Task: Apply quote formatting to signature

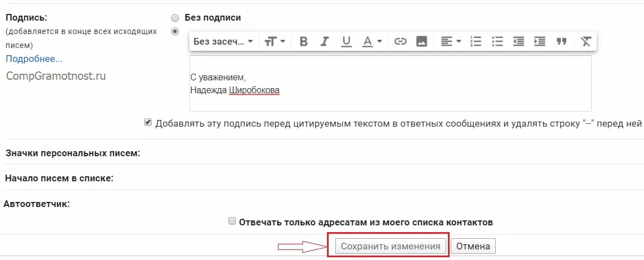Action: [x=562, y=41]
